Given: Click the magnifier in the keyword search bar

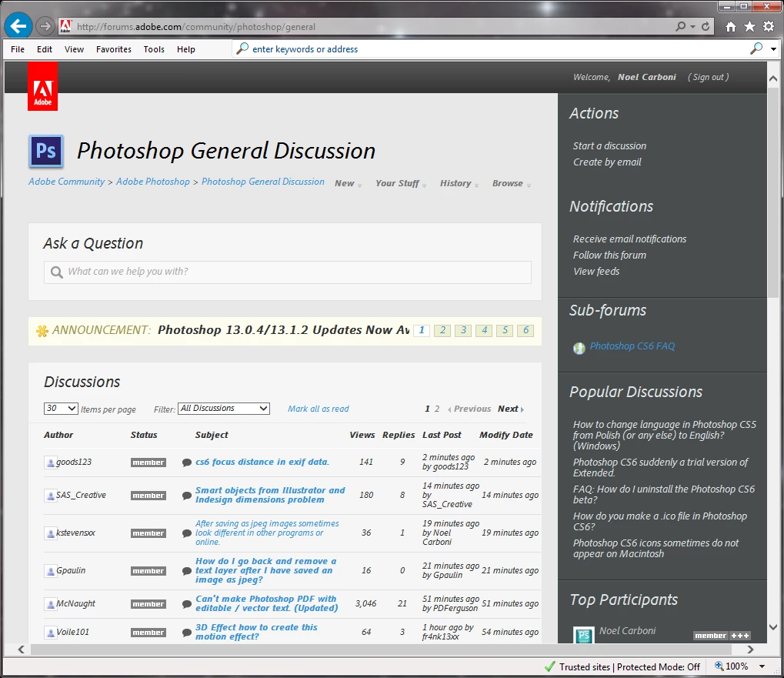Looking at the screenshot, I should pos(242,48).
